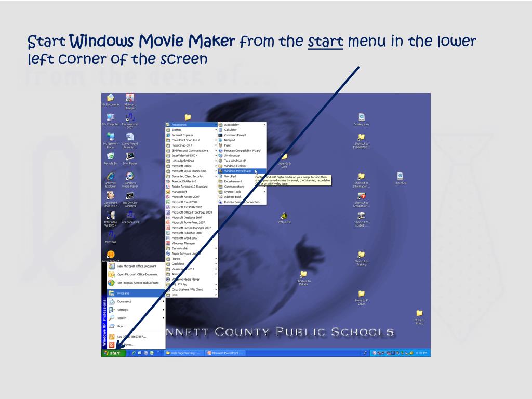The width and height of the screenshot is (532, 399).
Task: Expand the Accessories programs folder
Action: [x=191, y=125]
